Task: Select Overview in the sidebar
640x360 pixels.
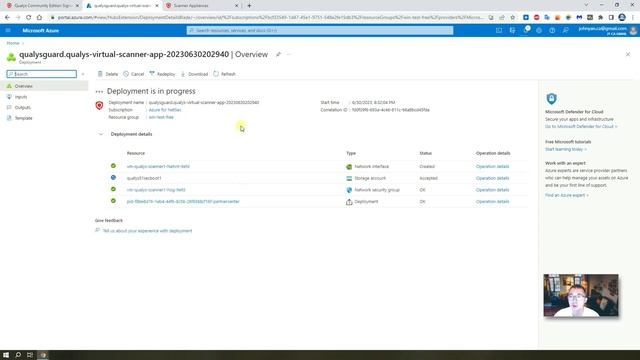Action: [44, 86]
